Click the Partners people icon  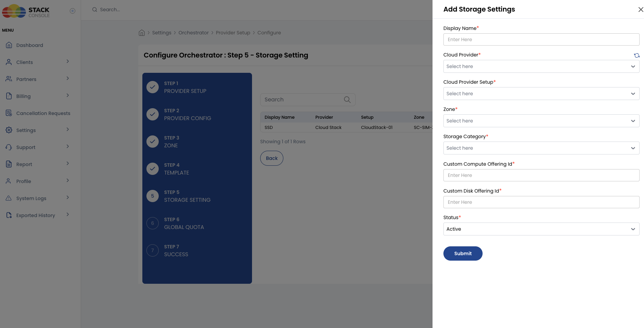click(9, 79)
